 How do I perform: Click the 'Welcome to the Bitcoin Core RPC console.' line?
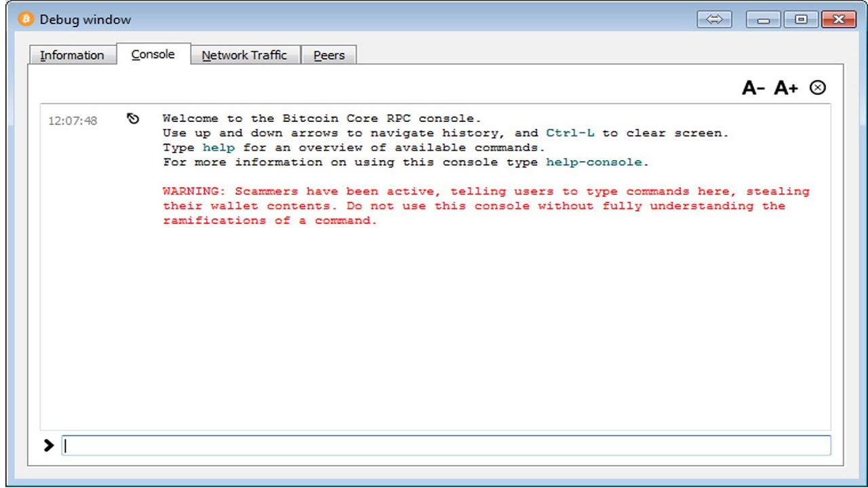322,118
